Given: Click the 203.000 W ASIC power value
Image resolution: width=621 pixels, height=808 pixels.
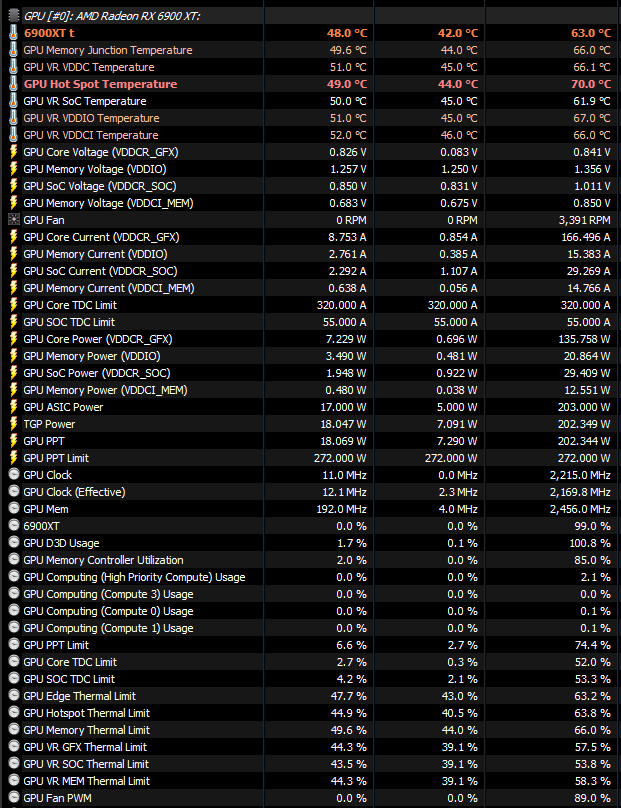Looking at the screenshot, I should tap(584, 407).
